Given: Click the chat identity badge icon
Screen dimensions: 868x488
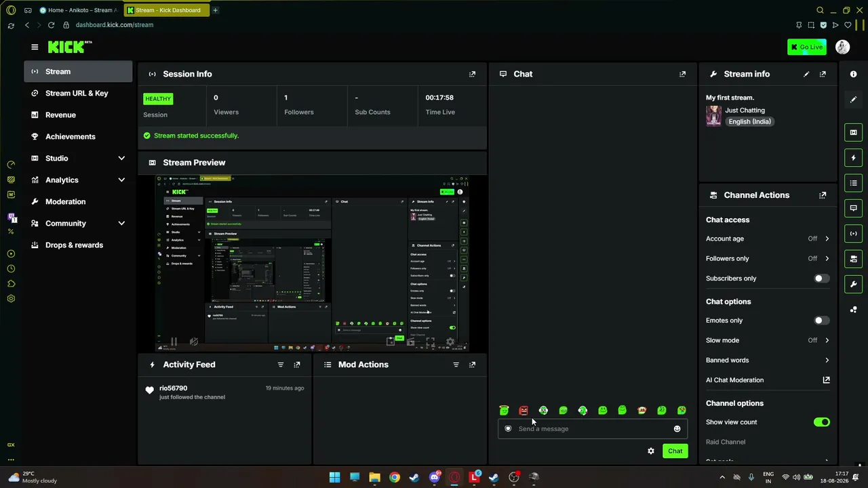Looking at the screenshot, I should point(508,428).
